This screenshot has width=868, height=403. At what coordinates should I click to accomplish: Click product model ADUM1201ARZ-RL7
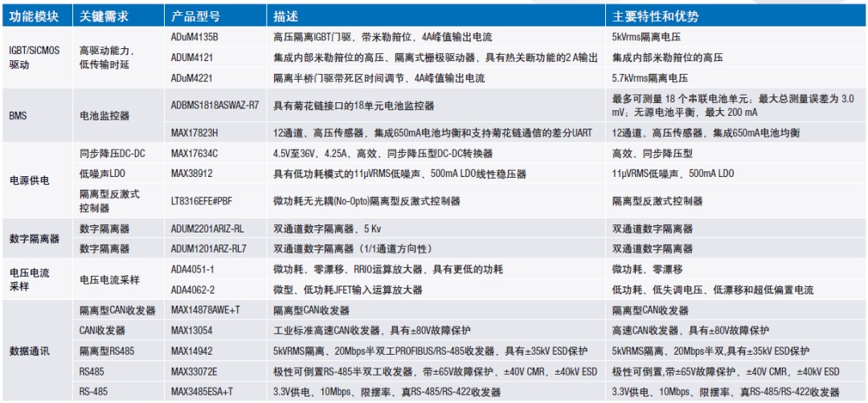pyautogui.click(x=209, y=249)
